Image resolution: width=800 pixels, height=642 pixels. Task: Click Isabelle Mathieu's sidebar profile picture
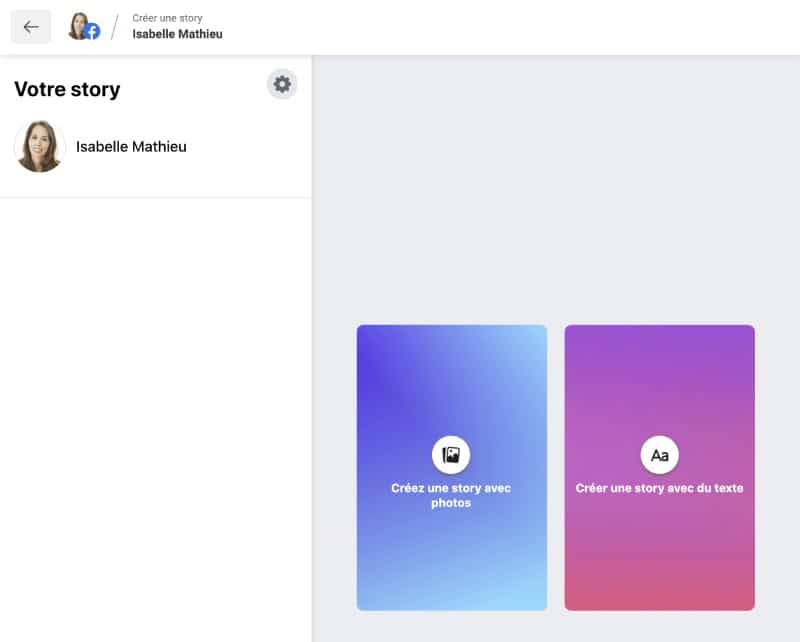tap(40, 147)
